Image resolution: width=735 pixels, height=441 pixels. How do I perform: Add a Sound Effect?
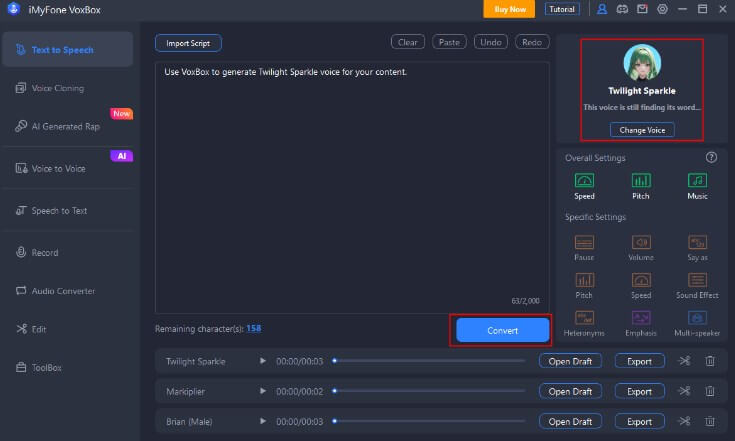(x=697, y=286)
